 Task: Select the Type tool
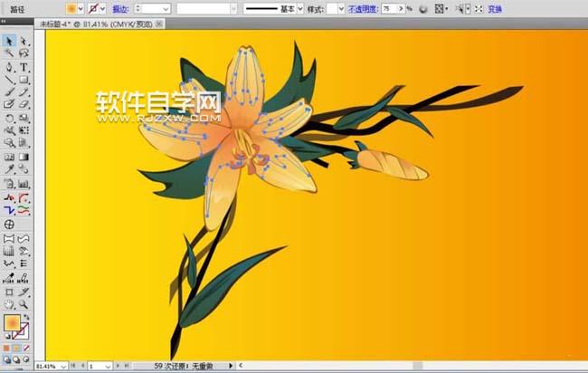point(24,67)
